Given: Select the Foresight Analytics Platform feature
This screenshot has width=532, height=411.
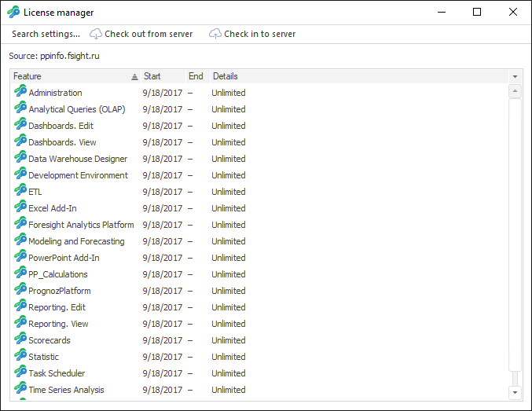Looking at the screenshot, I should point(81,225).
